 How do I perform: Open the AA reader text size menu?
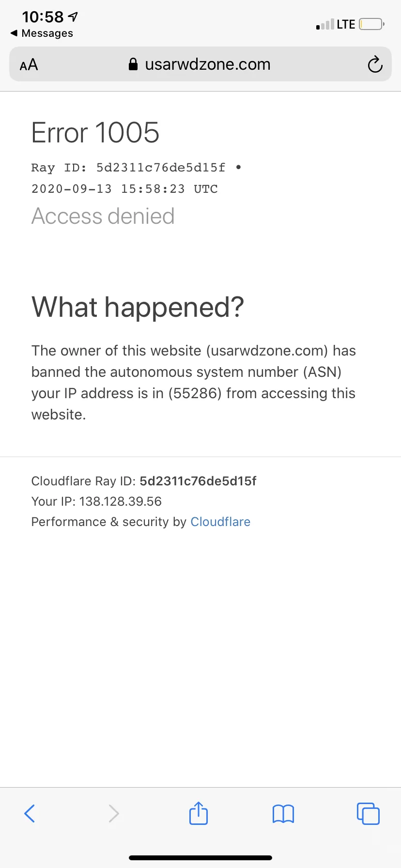(x=29, y=64)
